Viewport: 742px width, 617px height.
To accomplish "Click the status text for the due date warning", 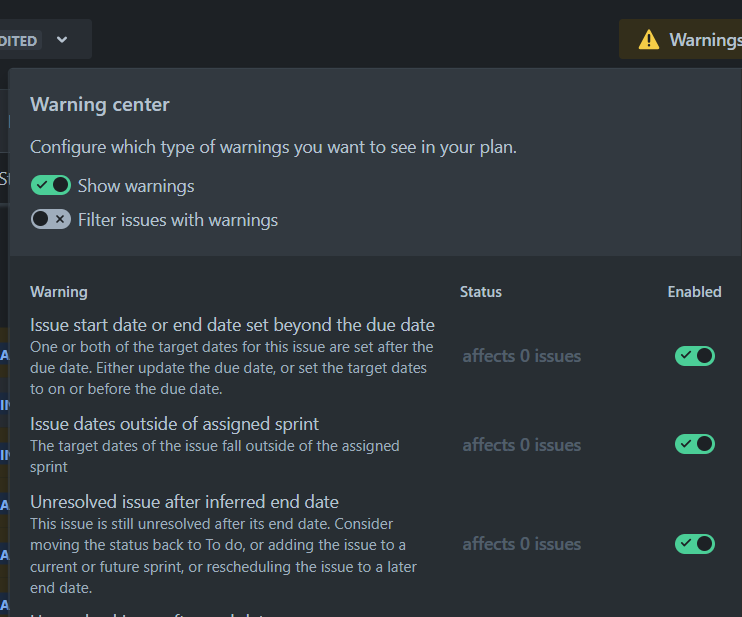I will pyautogui.click(x=521, y=356).
